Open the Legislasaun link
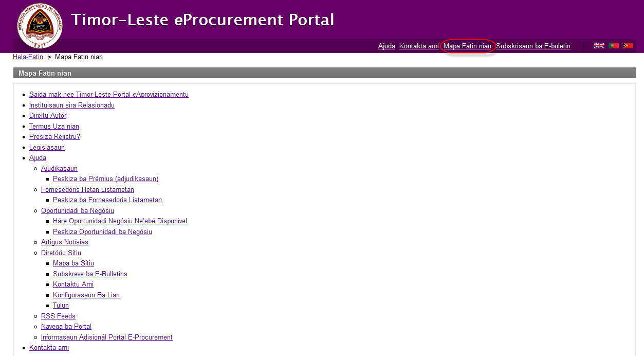Image resolution: width=644 pixels, height=356 pixels. pos(47,148)
